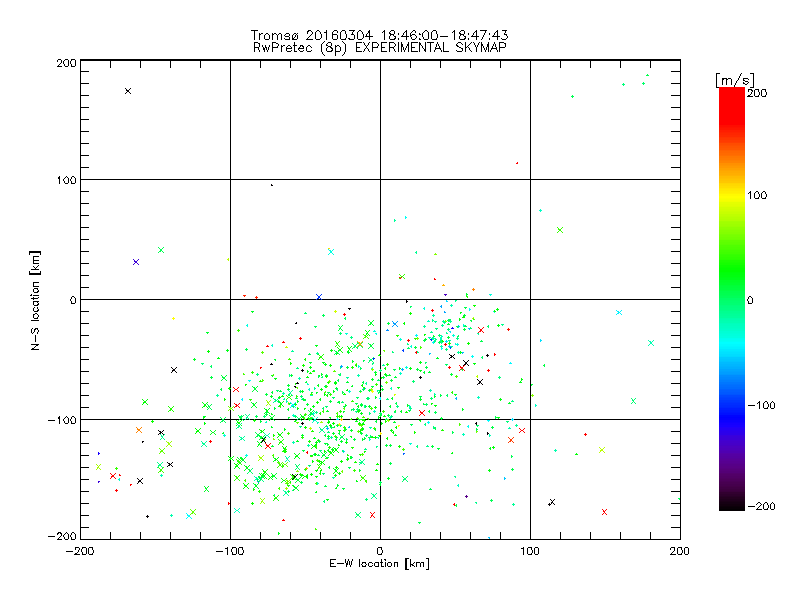The width and height of the screenshot is (800, 600).
Task: Click the E-W axis tick label "-100"
Action: (230, 551)
